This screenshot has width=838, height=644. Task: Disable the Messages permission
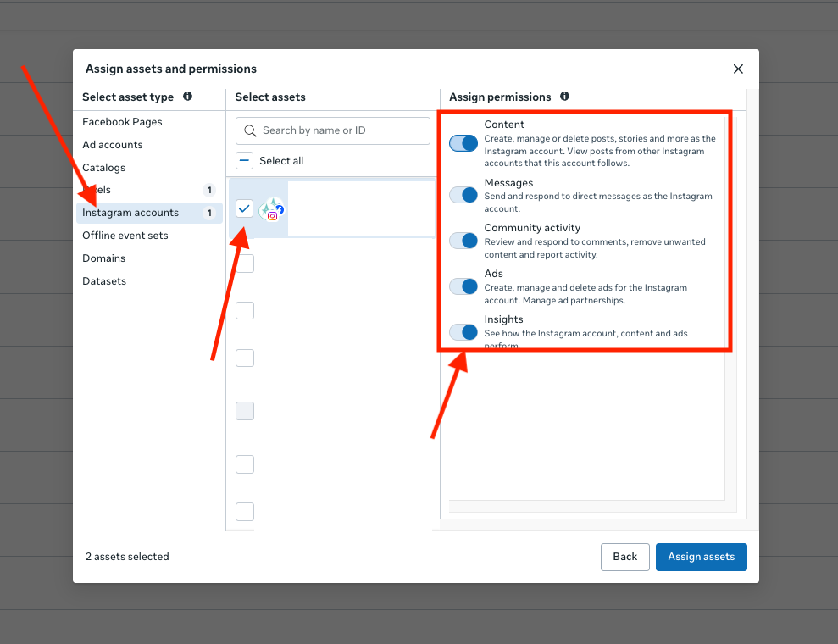(463, 195)
